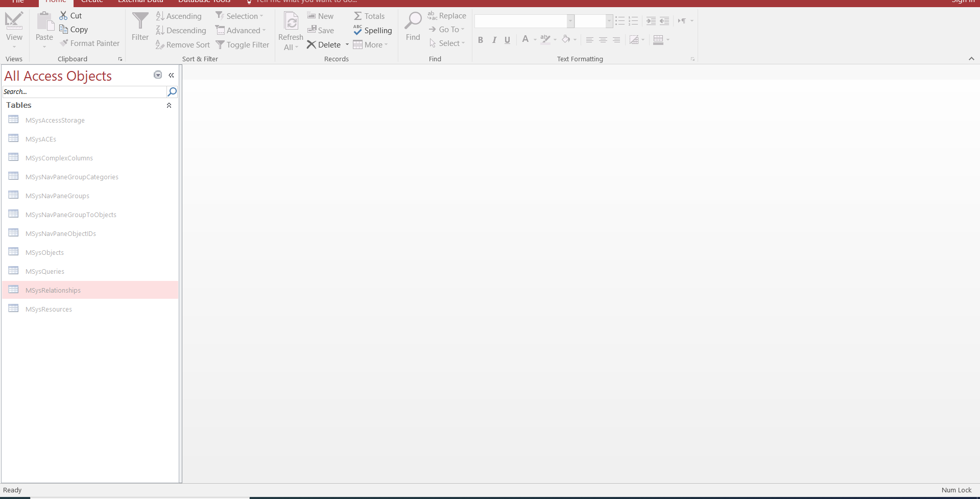
Task: Open the More records dropdown
Action: click(370, 45)
